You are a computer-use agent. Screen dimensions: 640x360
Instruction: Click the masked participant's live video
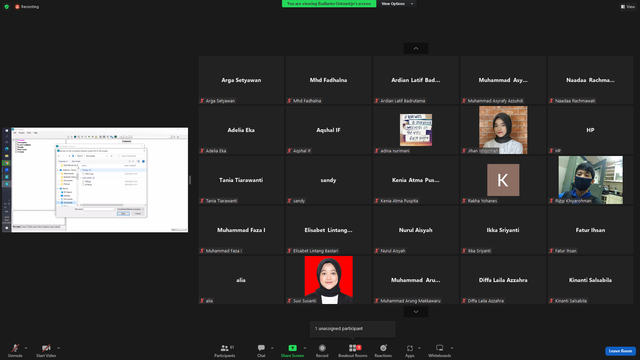click(x=591, y=180)
